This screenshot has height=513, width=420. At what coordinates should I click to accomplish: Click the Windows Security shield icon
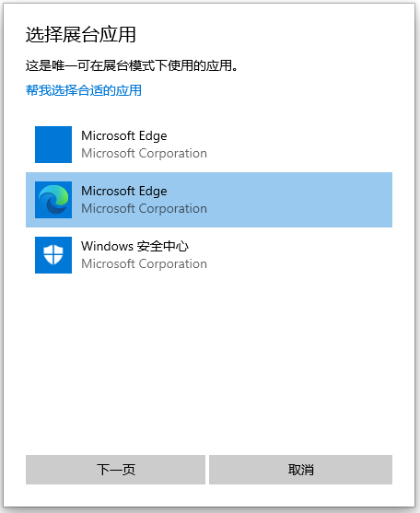pyautogui.click(x=53, y=255)
